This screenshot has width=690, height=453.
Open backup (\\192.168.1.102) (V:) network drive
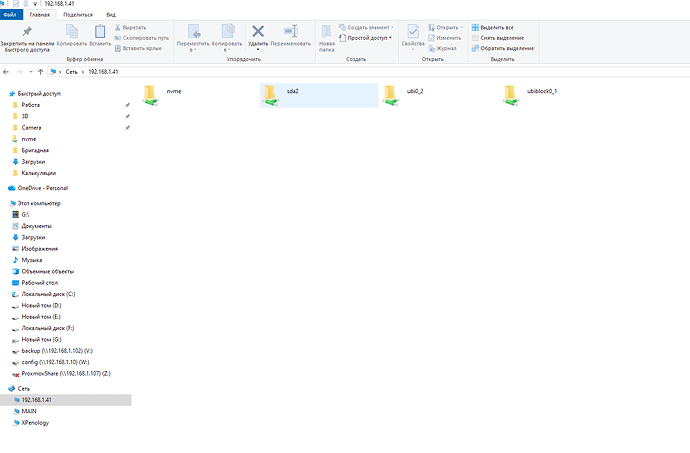(57, 351)
